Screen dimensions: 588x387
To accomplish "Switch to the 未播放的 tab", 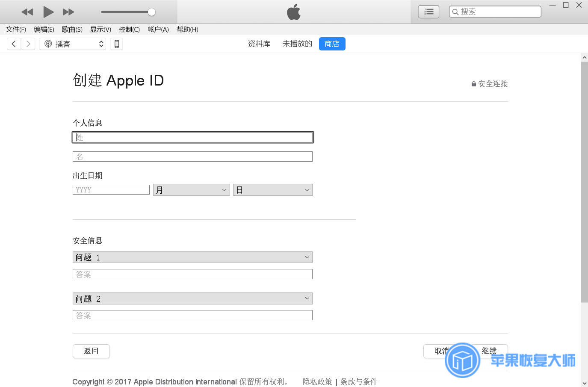I will click(297, 44).
